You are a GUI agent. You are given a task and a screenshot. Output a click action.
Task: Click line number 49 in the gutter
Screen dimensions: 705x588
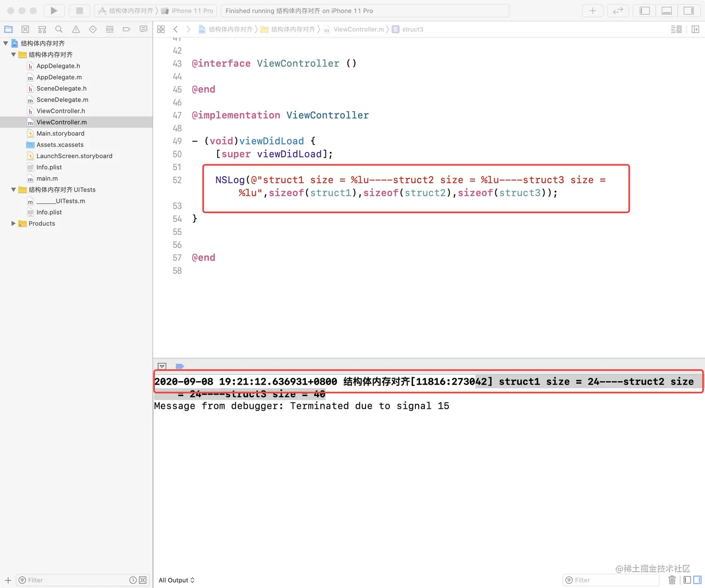177,141
